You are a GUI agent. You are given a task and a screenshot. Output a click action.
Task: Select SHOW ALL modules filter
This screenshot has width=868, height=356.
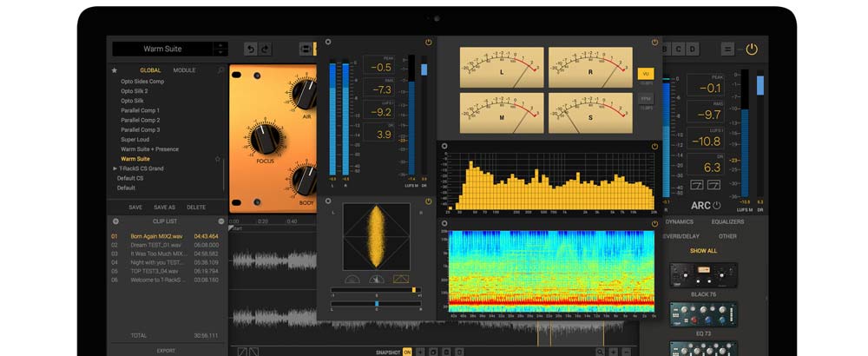point(703,251)
